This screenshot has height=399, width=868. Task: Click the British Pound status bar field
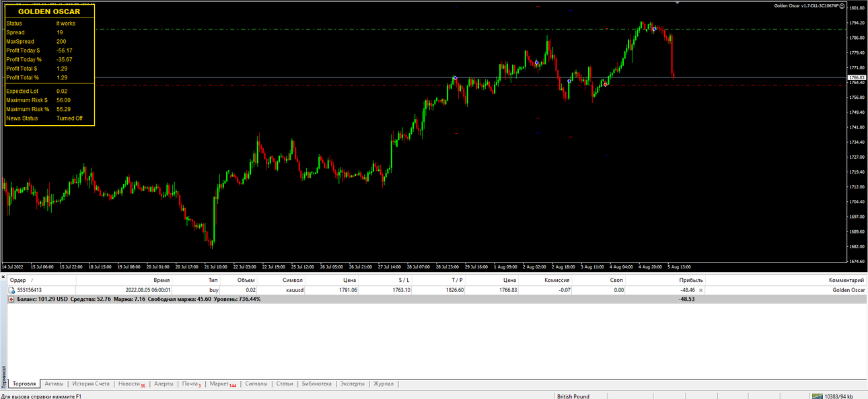[x=573, y=396]
